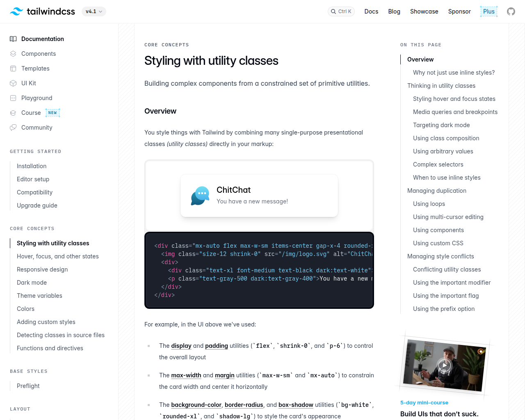
Task: Select Styling with utility classes in sidebar
Action: coord(53,243)
